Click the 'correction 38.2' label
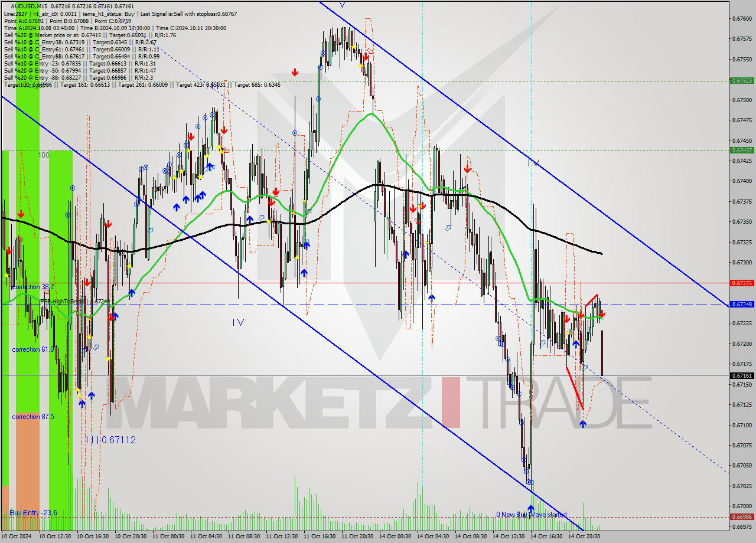 click(33, 286)
